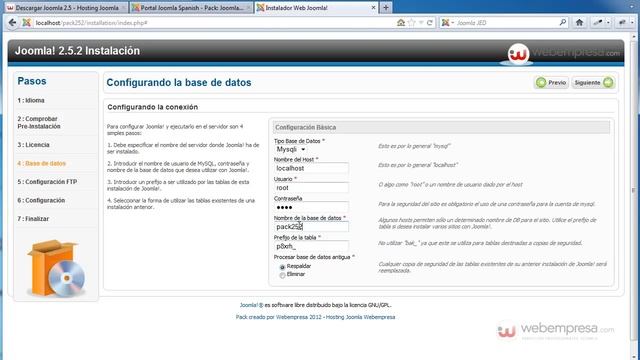640x360 pixels.
Task: Go back with the browser back arrow
Action: (x=12, y=22)
